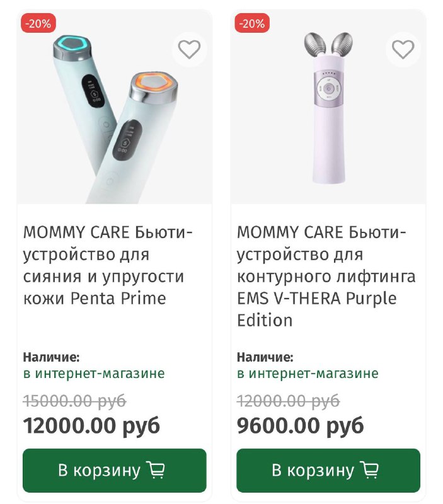Open the purple V-THERA device image
Image resolution: width=443 pixels, height=504 pixels.
click(328, 113)
